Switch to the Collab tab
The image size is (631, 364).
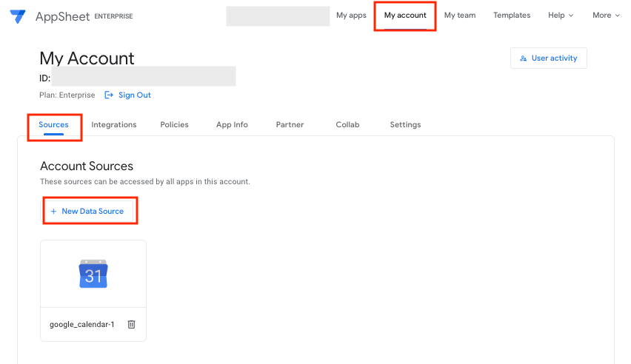tap(347, 125)
